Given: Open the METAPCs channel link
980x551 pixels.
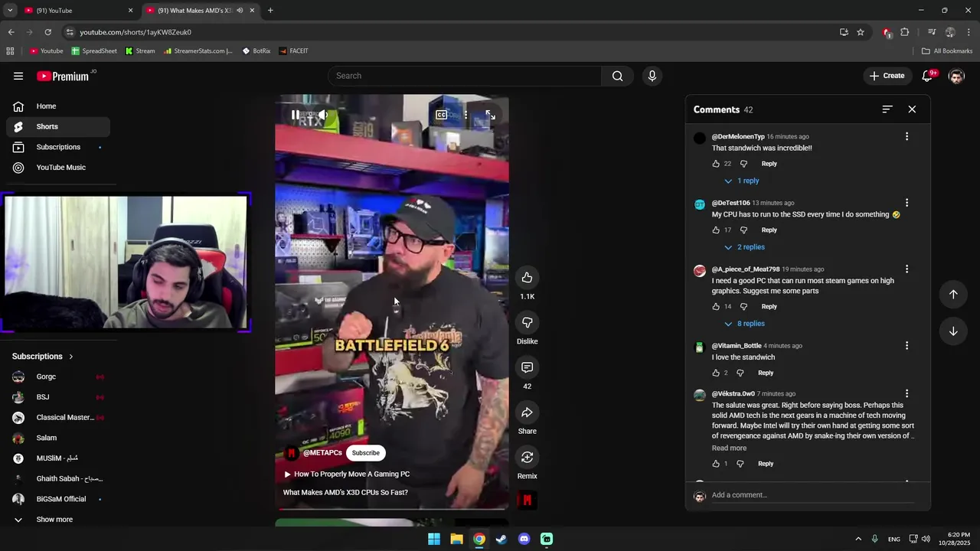Looking at the screenshot, I should [x=322, y=453].
